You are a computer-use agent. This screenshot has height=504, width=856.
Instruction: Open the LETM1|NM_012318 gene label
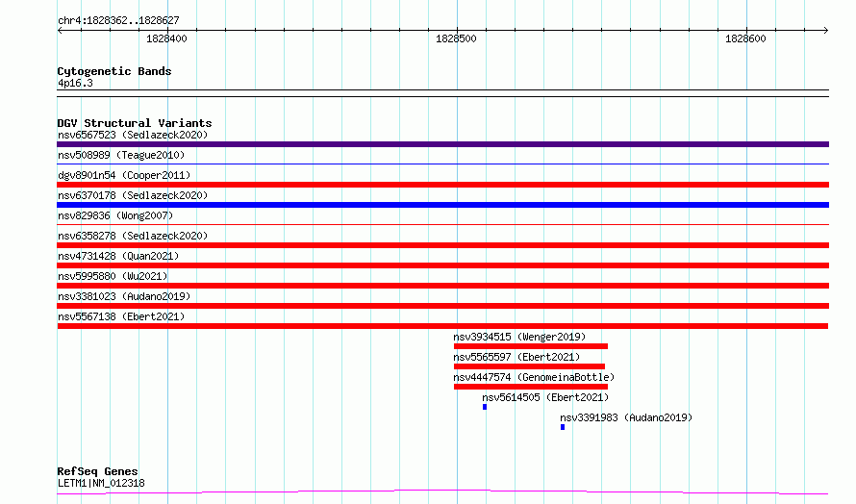click(x=101, y=483)
